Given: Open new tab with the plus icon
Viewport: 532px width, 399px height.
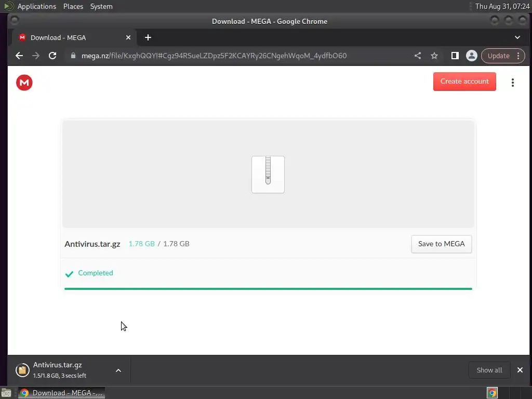Looking at the screenshot, I should point(148,37).
